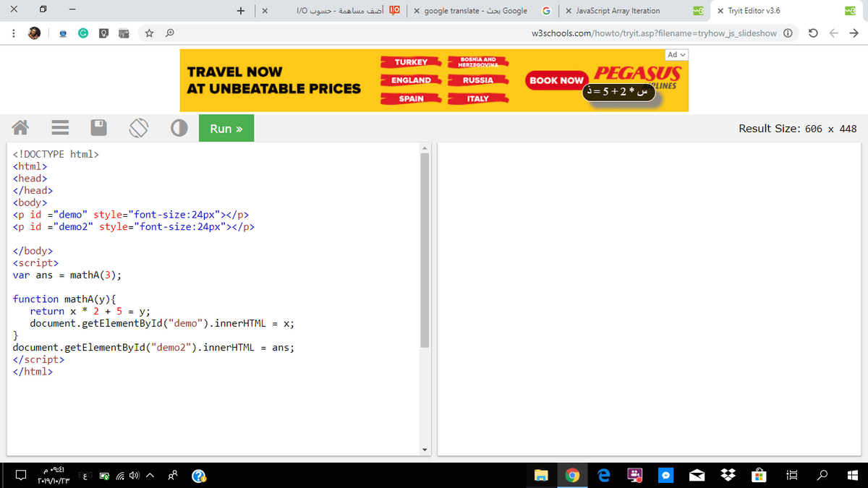Image resolution: width=868 pixels, height=488 pixels.
Task: Open Dropbox from the taskbar
Action: [728, 476]
